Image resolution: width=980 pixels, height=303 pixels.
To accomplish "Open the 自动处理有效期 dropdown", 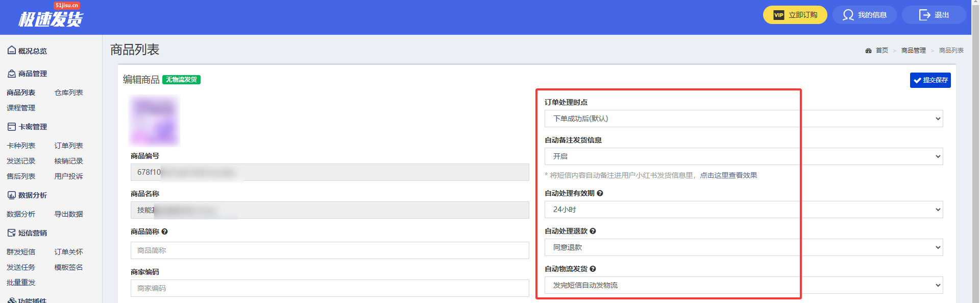I will pyautogui.click(x=743, y=209).
